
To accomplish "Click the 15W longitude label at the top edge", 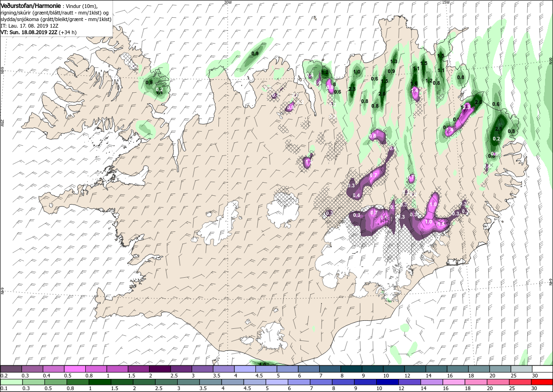I will [x=445, y=2].
